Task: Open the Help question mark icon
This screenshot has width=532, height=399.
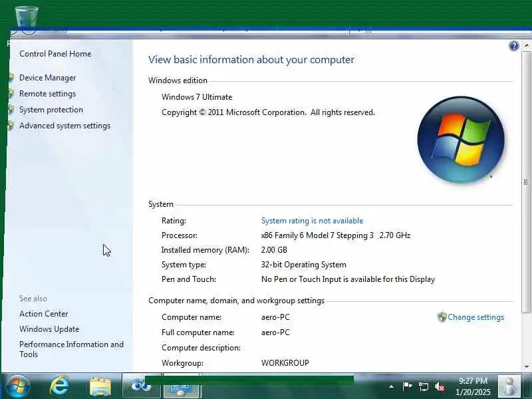Action: [513, 46]
